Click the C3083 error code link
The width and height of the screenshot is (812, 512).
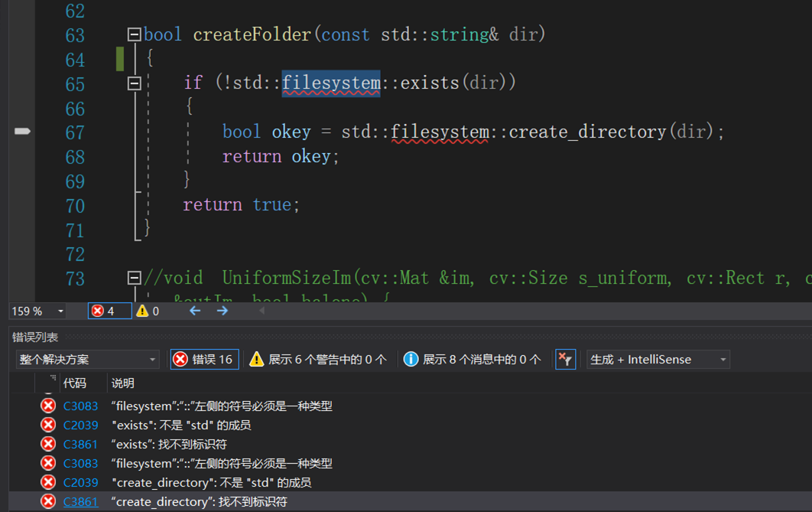coord(80,406)
